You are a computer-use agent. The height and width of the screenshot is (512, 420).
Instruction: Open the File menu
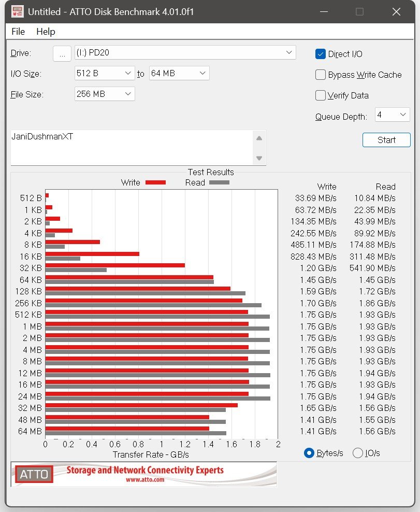point(18,32)
